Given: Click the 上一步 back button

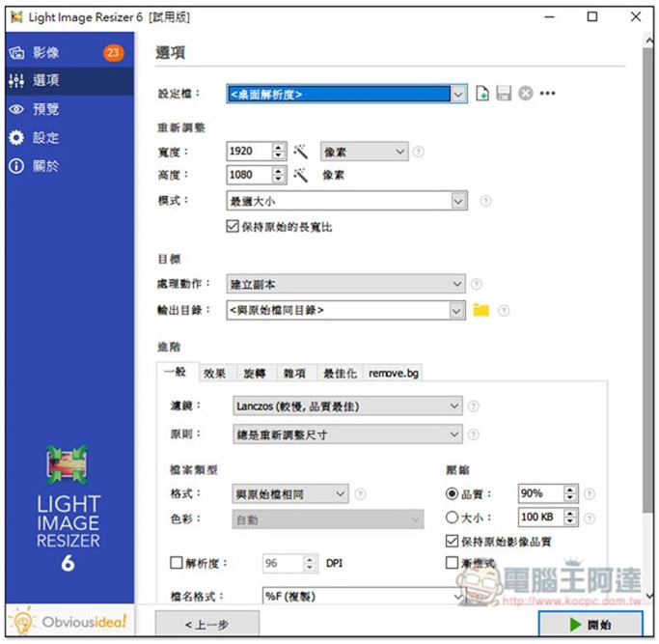Looking at the screenshot, I should tap(206, 625).
